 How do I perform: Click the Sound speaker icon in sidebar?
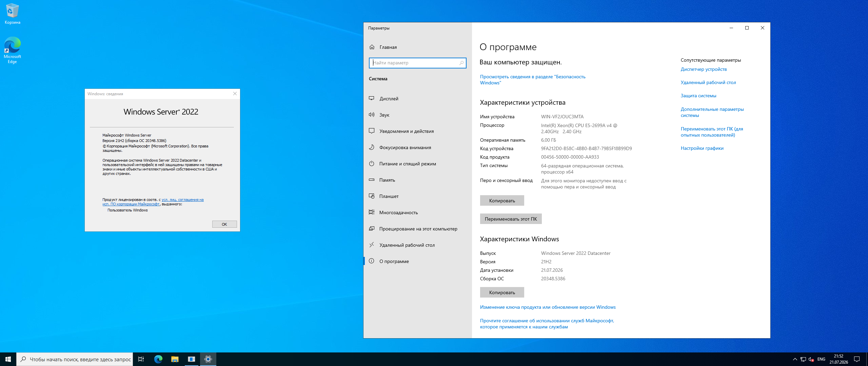[x=372, y=115]
